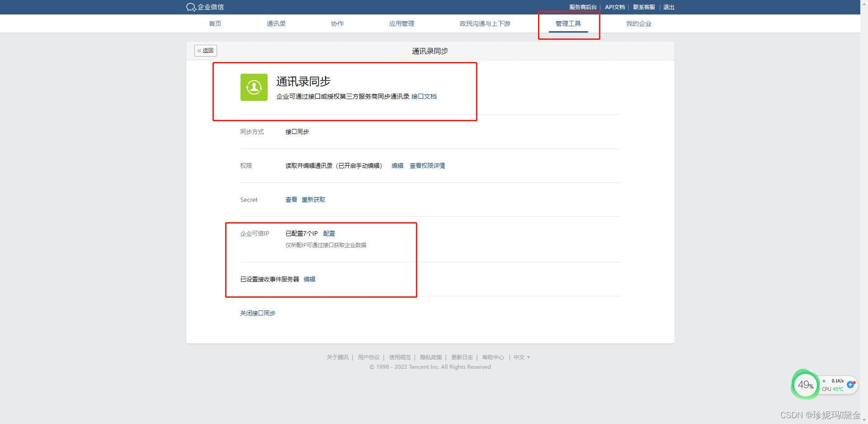The image size is (868, 424).
Task: Select the 管理工具 tab
Action: tap(568, 24)
